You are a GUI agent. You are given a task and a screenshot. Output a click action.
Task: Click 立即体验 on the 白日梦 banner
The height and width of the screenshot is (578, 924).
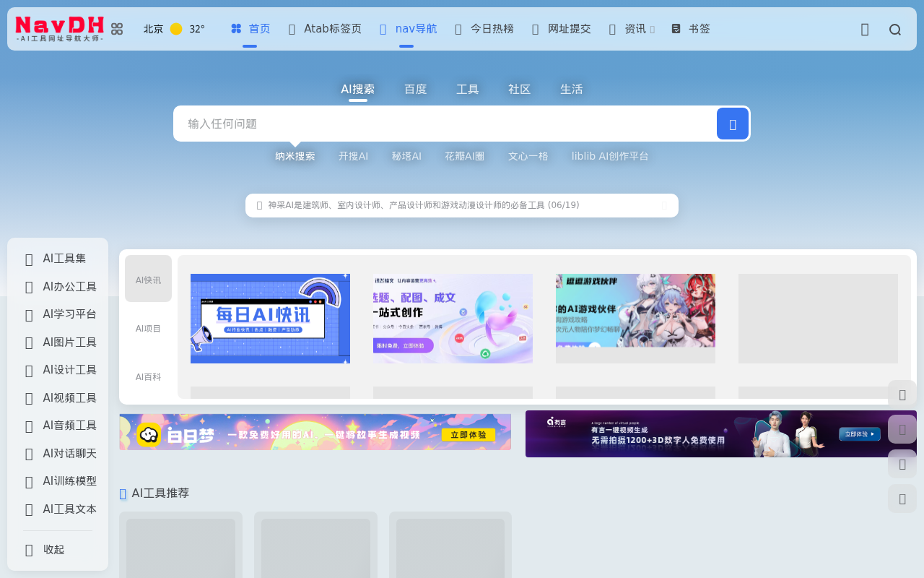pyautogui.click(x=468, y=435)
